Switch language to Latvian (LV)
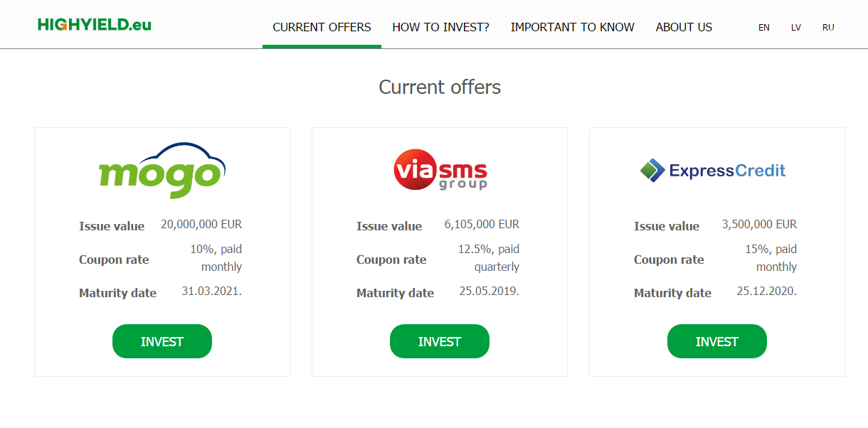The width and height of the screenshot is (868, 428). coord(795,28)
